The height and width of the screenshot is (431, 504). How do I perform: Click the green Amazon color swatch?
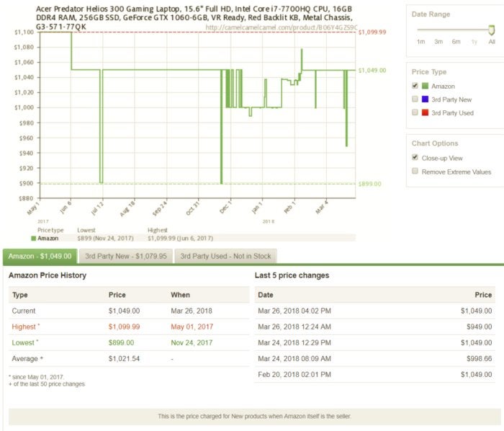pyautogui.click(x=425, y=86)
